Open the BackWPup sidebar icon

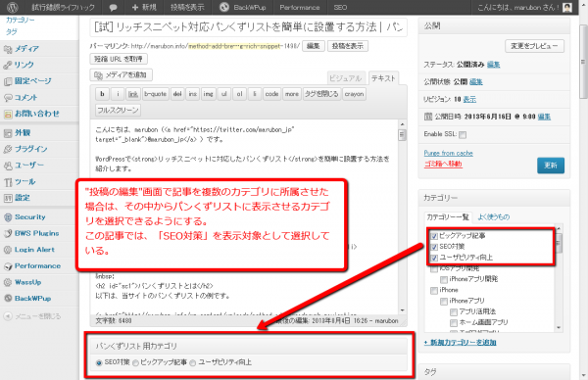8,299
